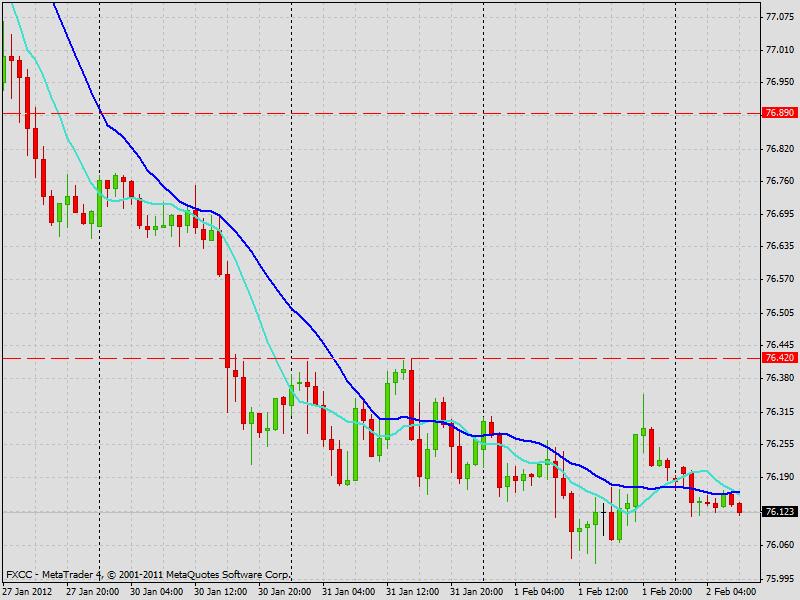Select the 76.570 price axis value
The height and width of the screenshot is (600, 800).
click(x=780, y=279)
